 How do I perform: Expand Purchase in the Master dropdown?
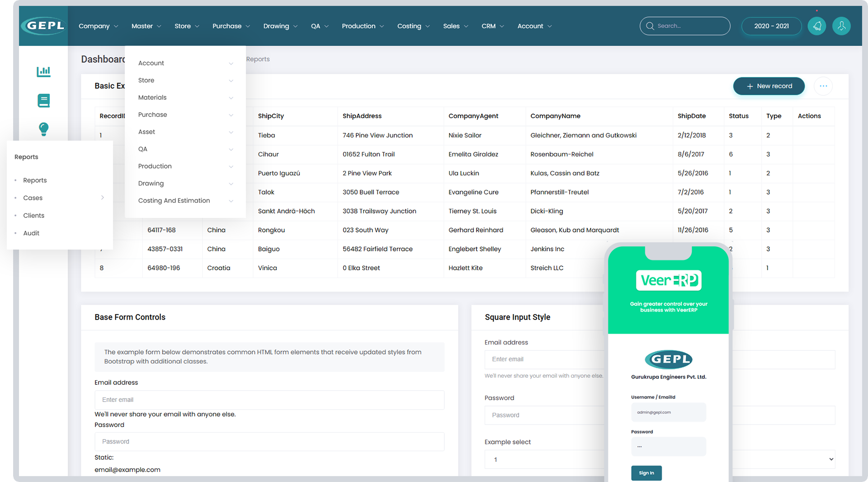tap(185, 114)
